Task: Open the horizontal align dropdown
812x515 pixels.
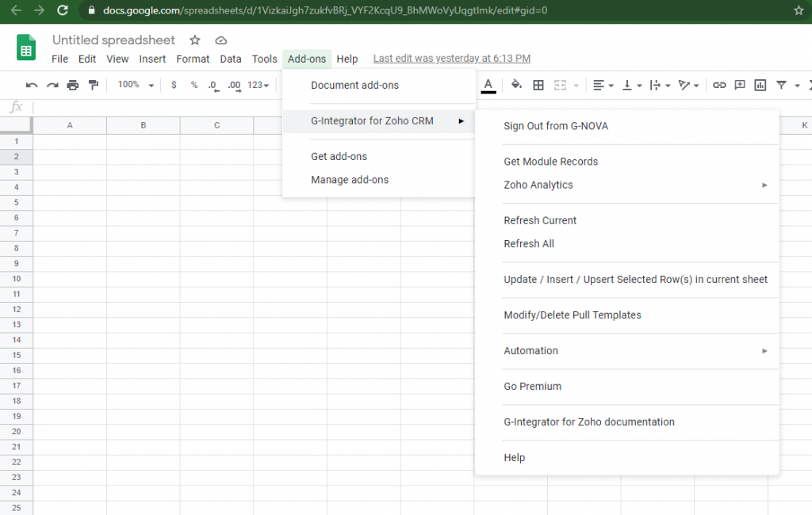Action: tap(603, 86)
